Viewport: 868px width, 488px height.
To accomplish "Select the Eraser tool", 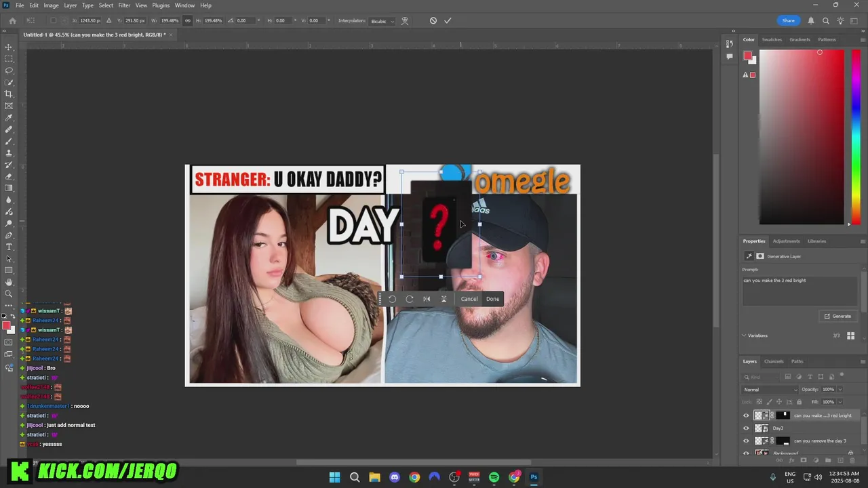I will (9, 176).
